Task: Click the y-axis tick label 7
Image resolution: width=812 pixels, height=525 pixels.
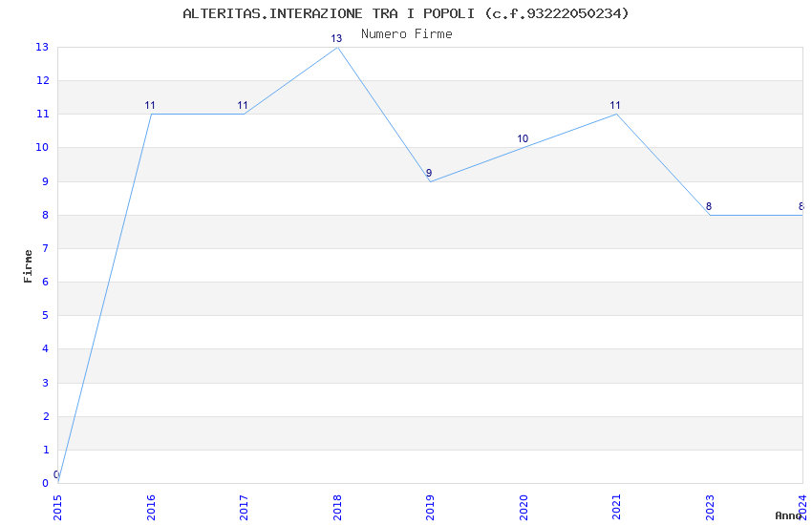Action: pos(46,248)
